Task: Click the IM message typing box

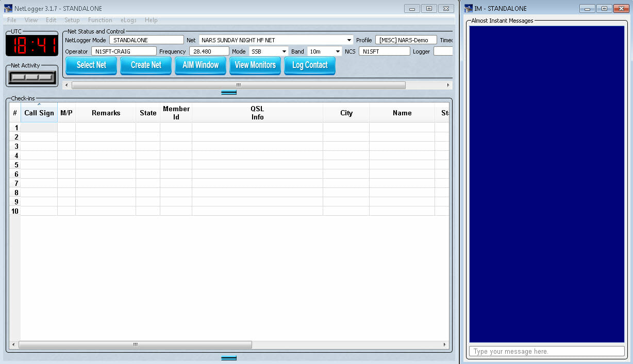Action: [x=546, y=351]
